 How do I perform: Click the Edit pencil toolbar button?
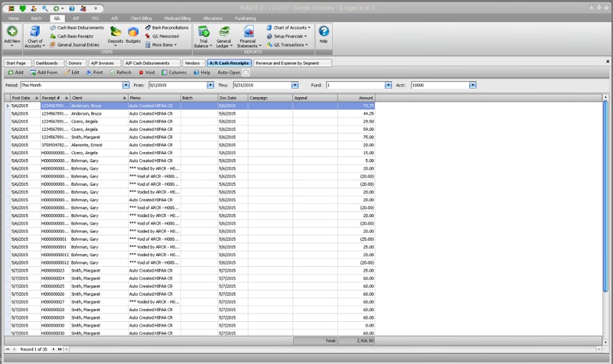coord(72,73)
